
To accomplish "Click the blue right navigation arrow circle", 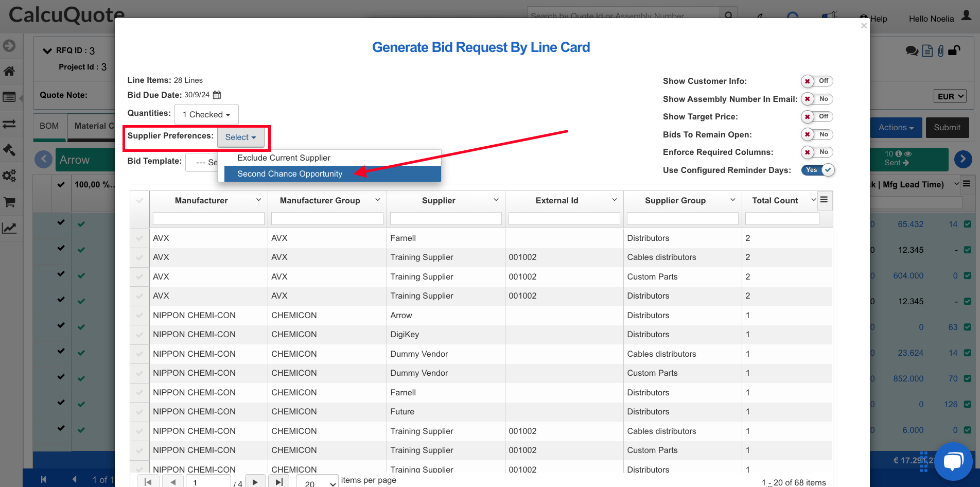I will pyautogui.click(x=963, y=159).
